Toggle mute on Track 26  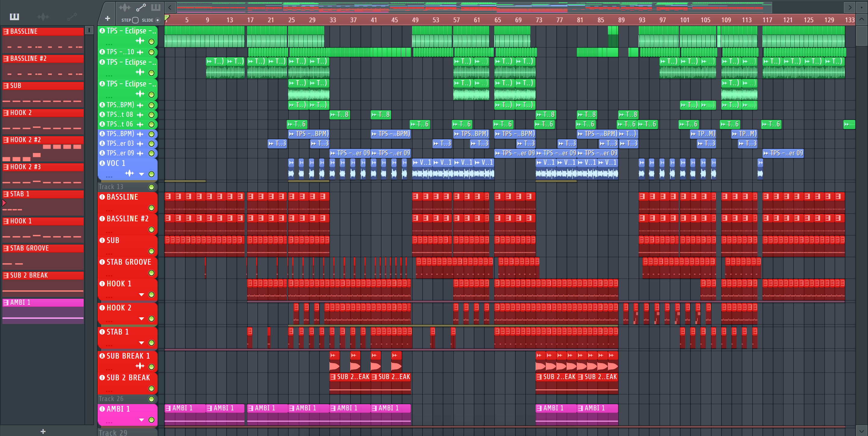point(152,399)
